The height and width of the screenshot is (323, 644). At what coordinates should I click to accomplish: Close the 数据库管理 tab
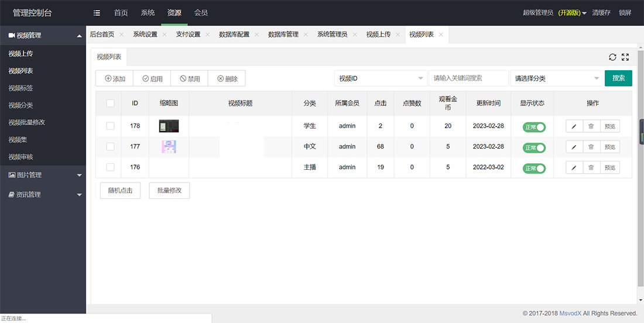pos(306,35)
